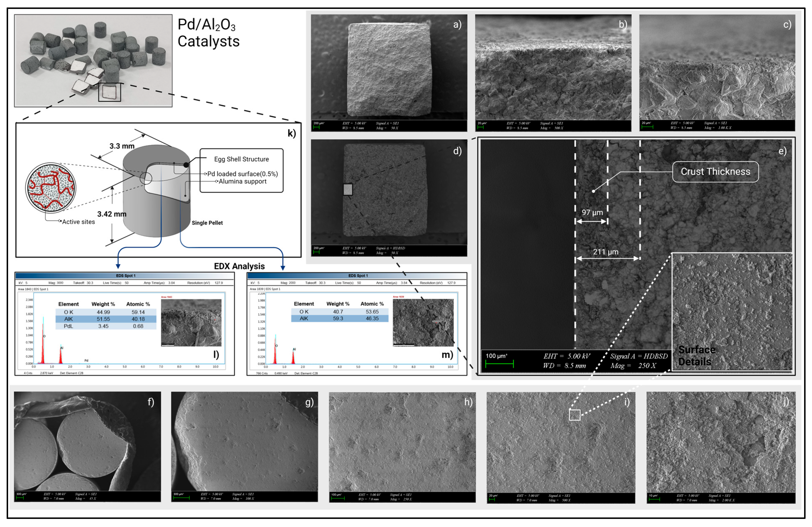Click the 97 µm measurement arrow

[592, 221]
